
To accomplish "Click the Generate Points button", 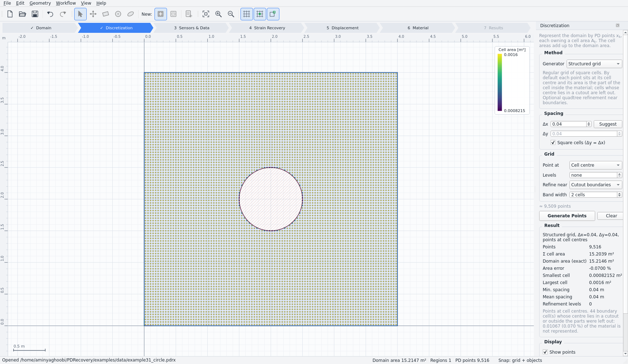I will [x=567, y=216].
